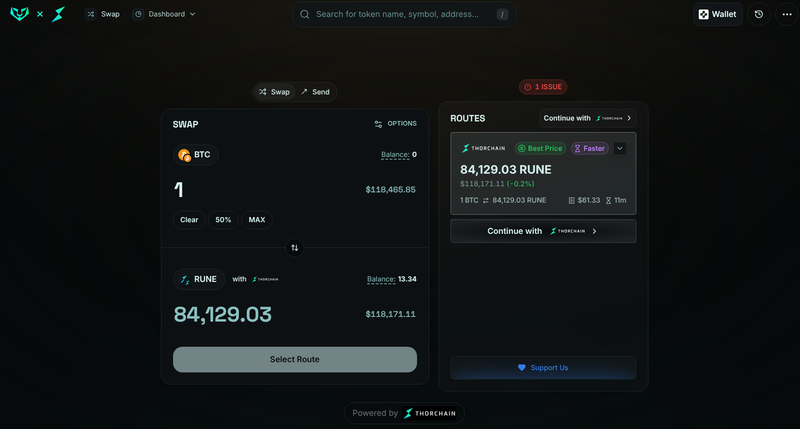This screenshot has width=800, height=429.
Task: Go to Swap in top navigation
Action: tap(102, 14)
